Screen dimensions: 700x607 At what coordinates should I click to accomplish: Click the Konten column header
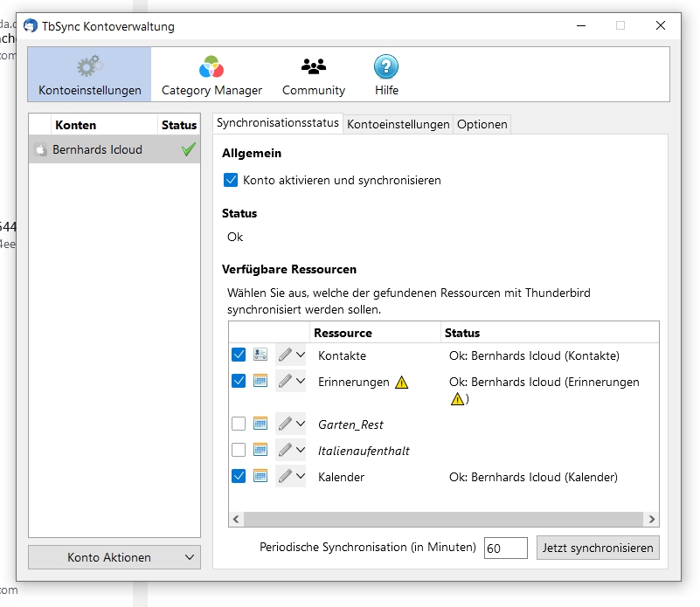click(105, 125)
